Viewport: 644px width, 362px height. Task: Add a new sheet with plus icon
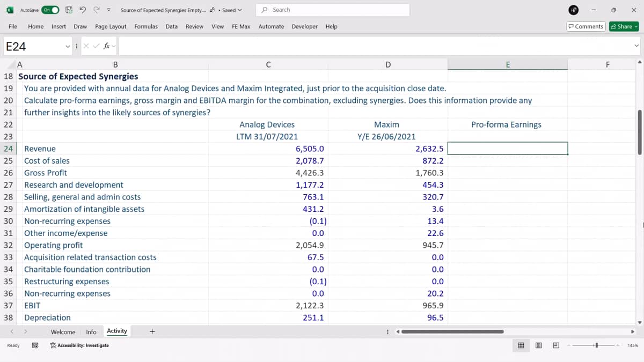pos(152,331)
